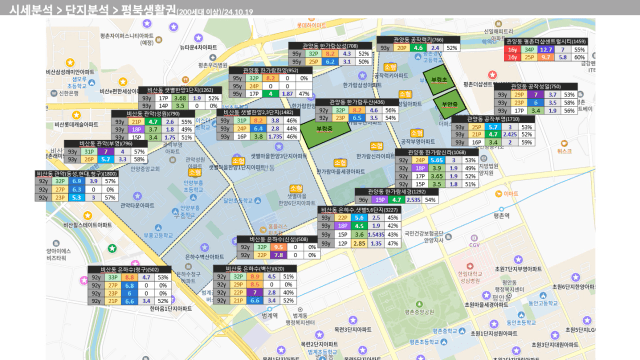The image size is (640, 360).
Task: Open the 관양동 평촌더샵센트럴시티(1459) table header
Action: pos(546,42)
